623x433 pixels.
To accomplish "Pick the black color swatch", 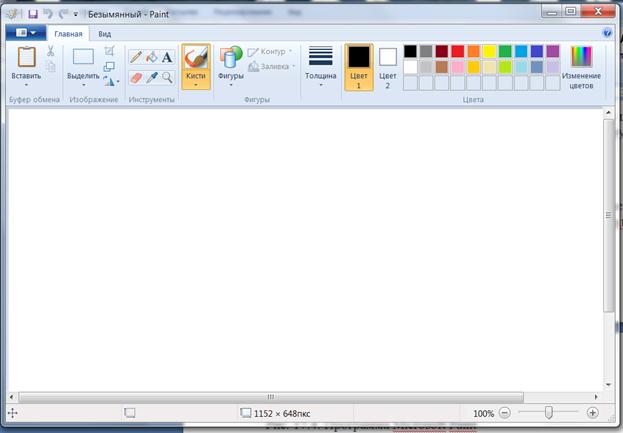I will (x=410, y=51).
